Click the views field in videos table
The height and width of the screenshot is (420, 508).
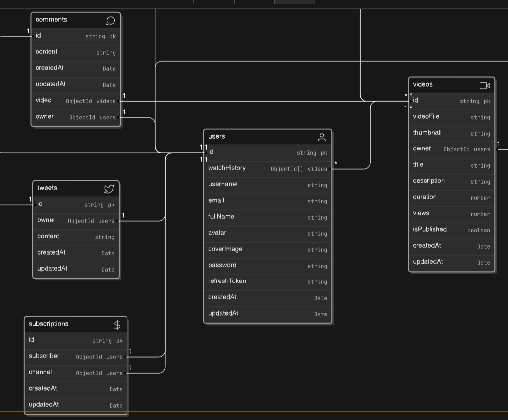(x=452, y=214)
